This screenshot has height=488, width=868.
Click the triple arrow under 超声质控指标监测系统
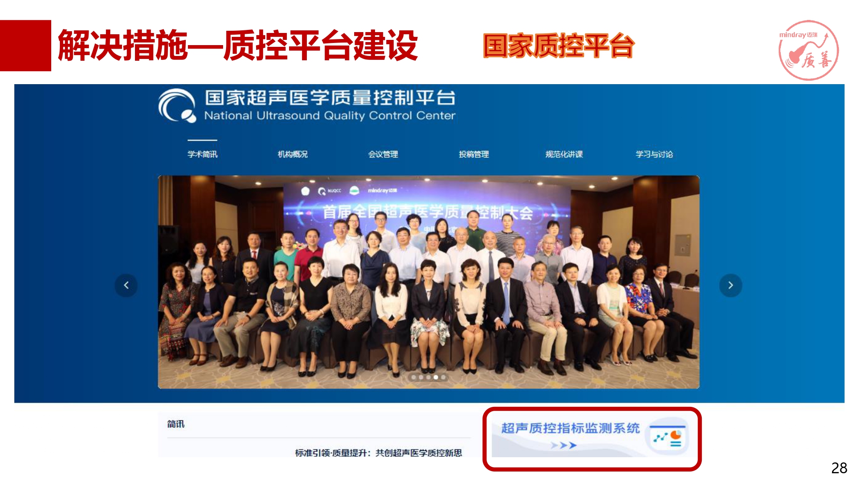(x=563, y=445)
